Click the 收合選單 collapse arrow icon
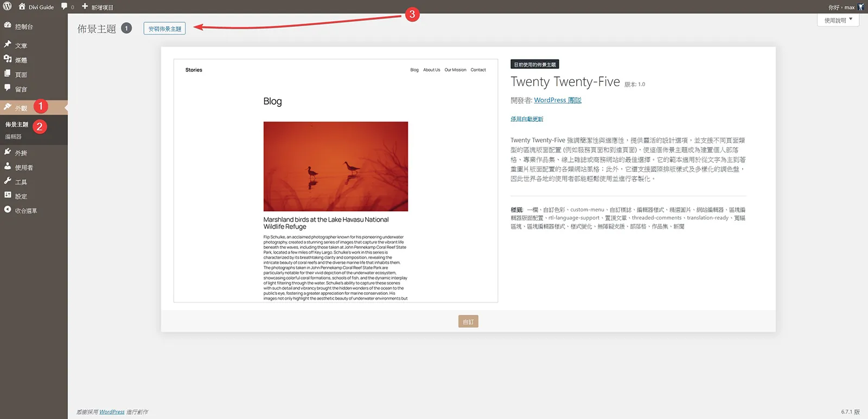The height and width of the screenshot is (419, 868). [x=8, y=210]
